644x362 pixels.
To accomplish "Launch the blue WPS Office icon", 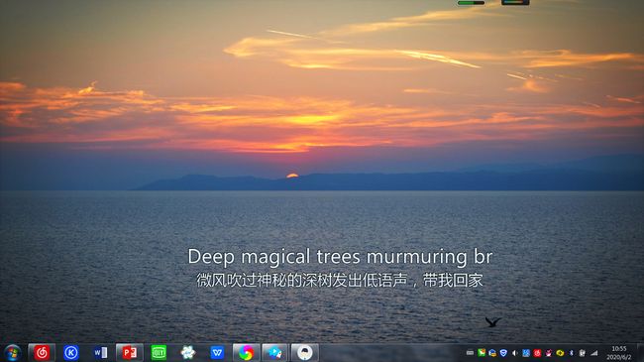I will pos(217,352).
